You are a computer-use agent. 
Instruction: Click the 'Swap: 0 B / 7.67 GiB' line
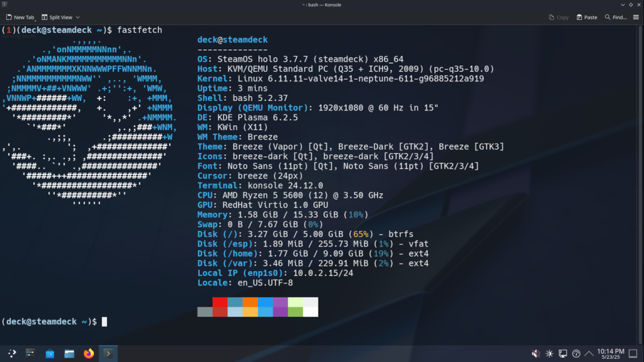coord(260,224)
